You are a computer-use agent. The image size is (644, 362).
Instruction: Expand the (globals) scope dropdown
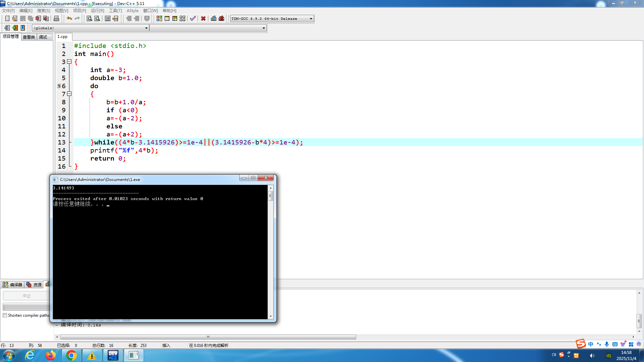pyautogui.click(x=146, y=28)
